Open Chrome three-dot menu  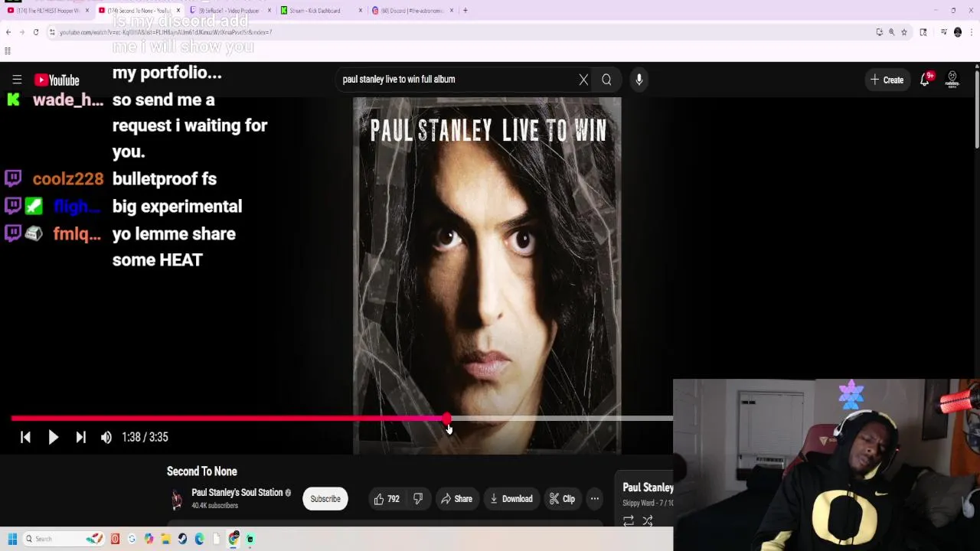tap(971, 32)
